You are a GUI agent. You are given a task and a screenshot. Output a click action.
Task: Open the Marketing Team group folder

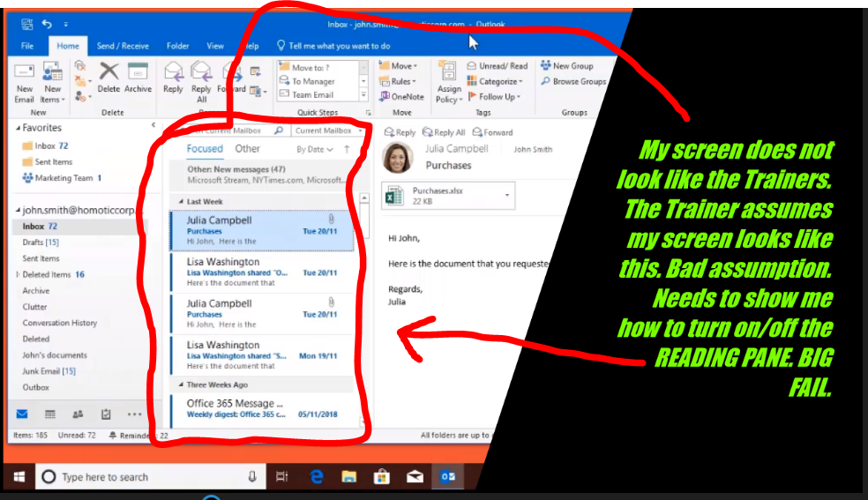point(62,178)
